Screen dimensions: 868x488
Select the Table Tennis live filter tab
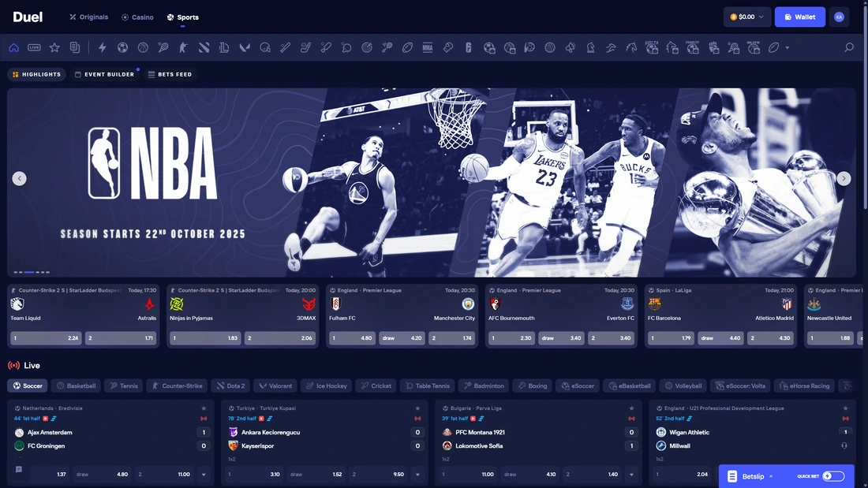428,386
